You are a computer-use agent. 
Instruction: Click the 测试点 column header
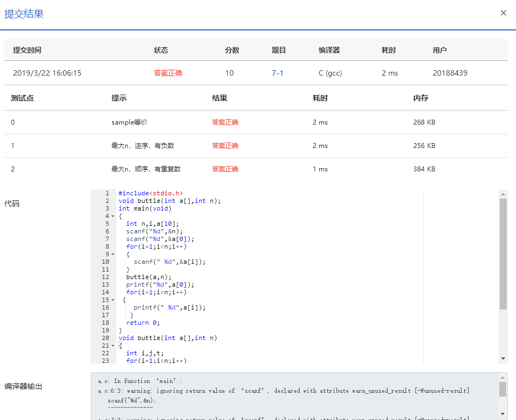[22, 98]
